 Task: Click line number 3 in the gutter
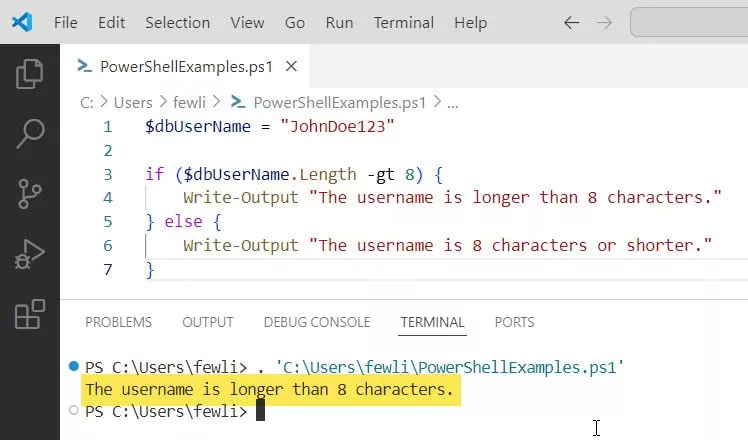[x=108, y=174]
